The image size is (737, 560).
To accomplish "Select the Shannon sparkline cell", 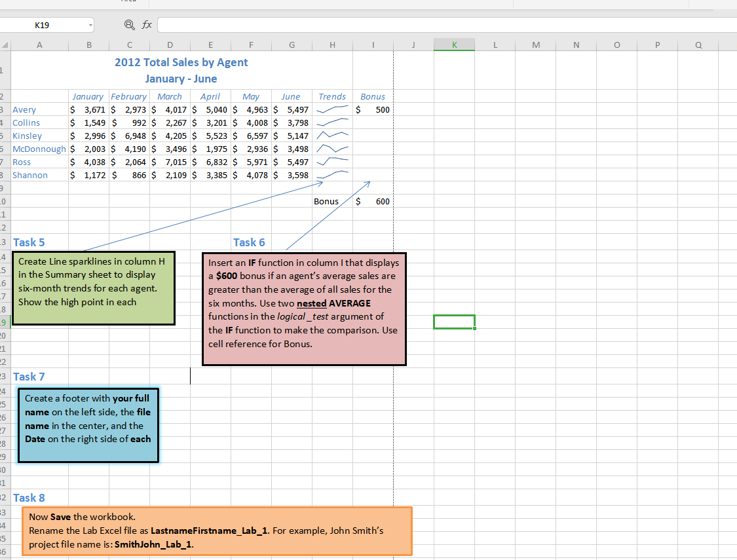I will (x=332, y=175).
